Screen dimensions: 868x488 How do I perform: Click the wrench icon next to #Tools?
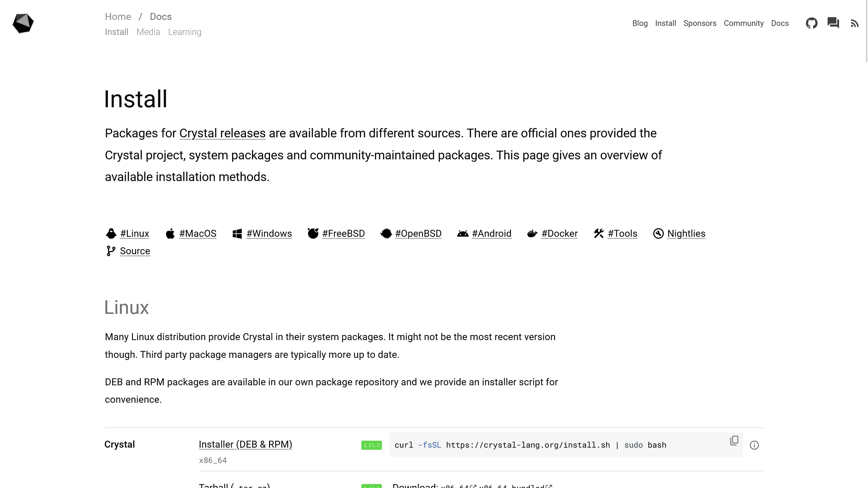click(x=599, y=233)
